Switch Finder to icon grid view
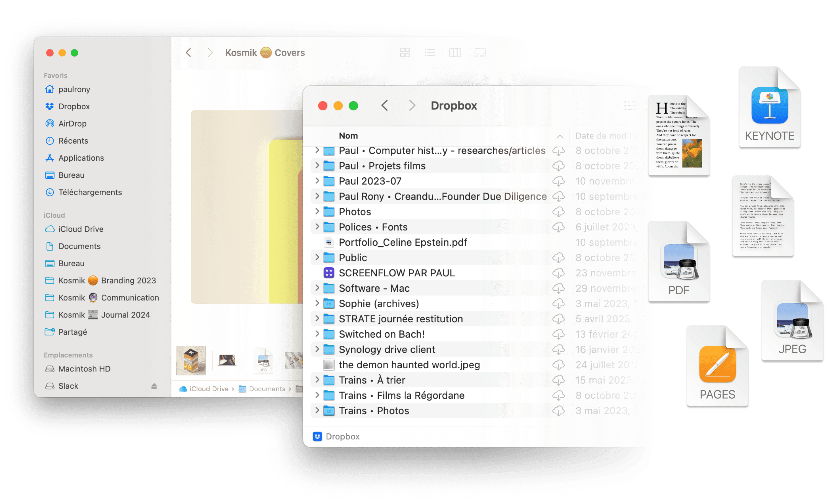The width and height of the screenshot is (838, 504). click(x=405, y=52)
